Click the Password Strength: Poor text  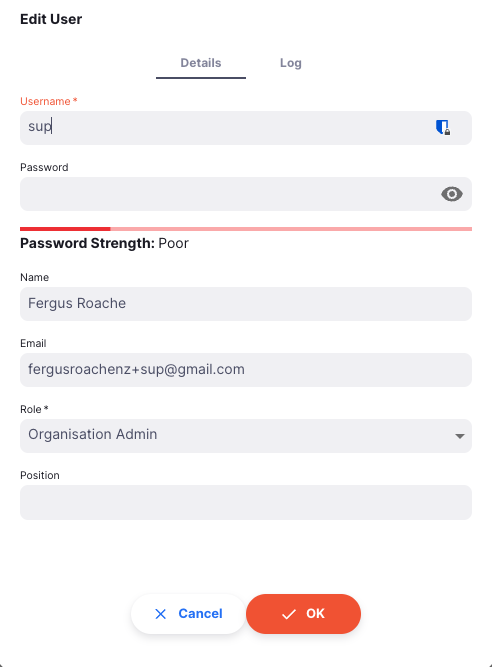click(x=104, y=243)
